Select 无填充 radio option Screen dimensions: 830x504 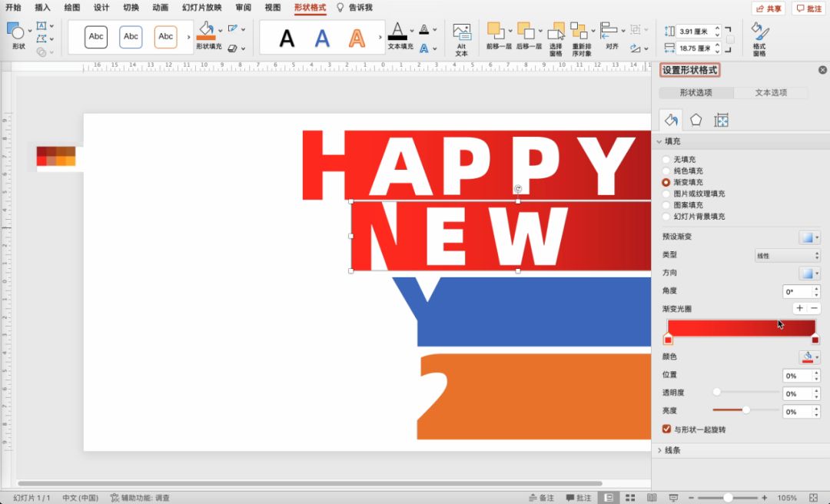[x=666, y=159]
